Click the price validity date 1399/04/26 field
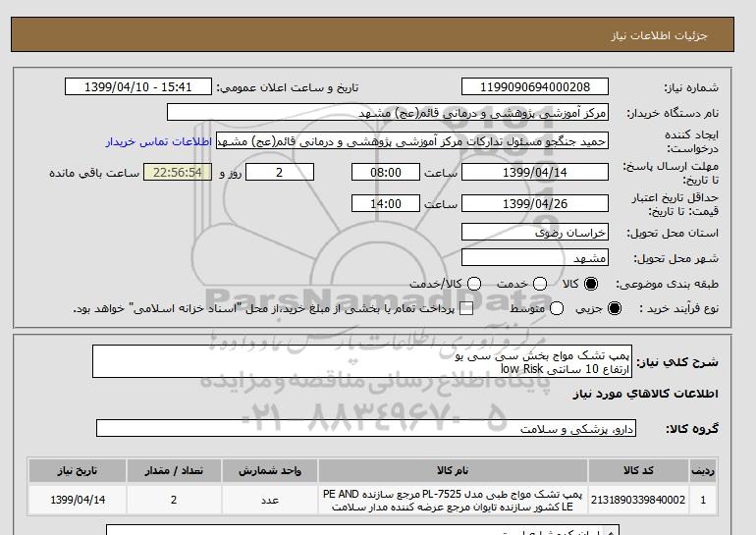Screen dimensions: 756x535 coord(535,203)
